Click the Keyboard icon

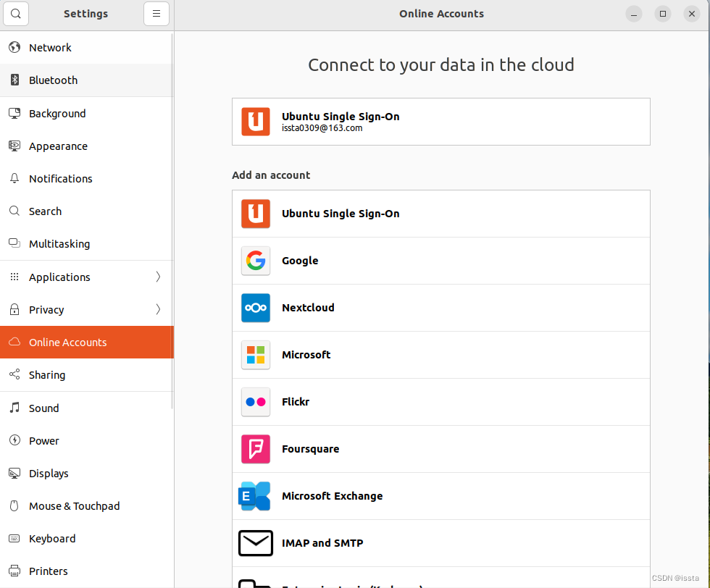pyautogui.click(x=14, y=538)
